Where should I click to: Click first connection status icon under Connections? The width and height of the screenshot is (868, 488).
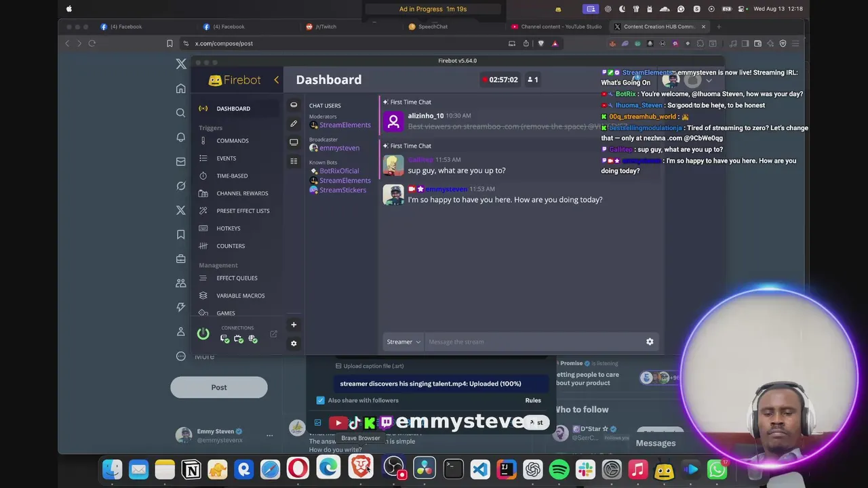point(224,338)
